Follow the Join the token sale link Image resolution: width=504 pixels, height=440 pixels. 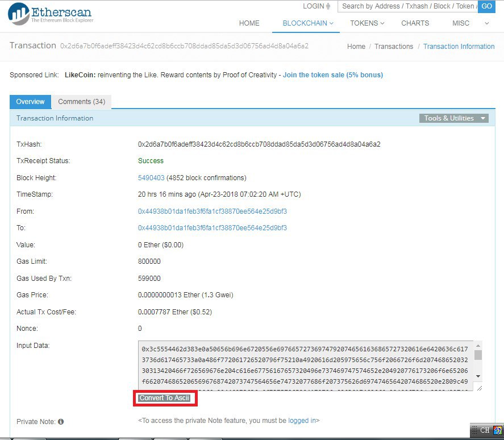[x=332, y=75]
